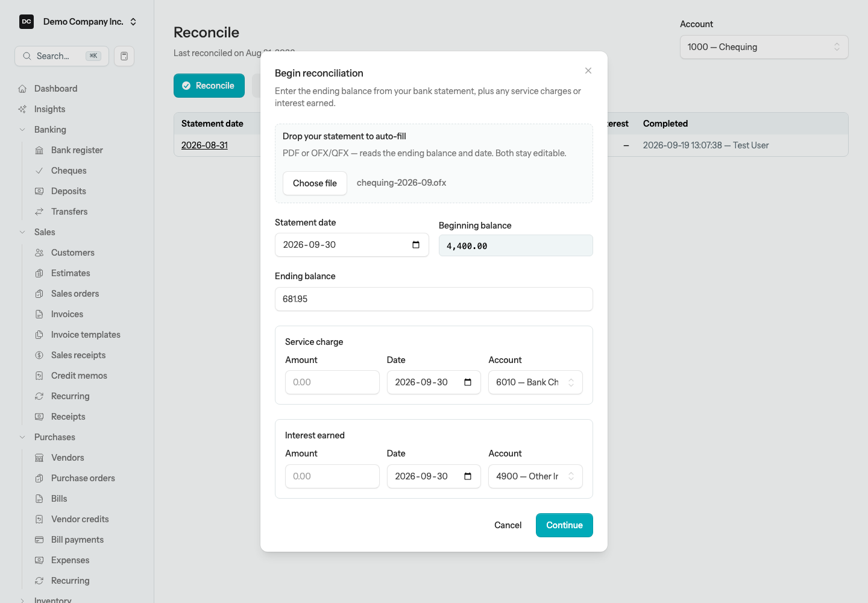Click the teal Reconcile button
The height and width of the screenshot is (603, 868).
[209, 86]
